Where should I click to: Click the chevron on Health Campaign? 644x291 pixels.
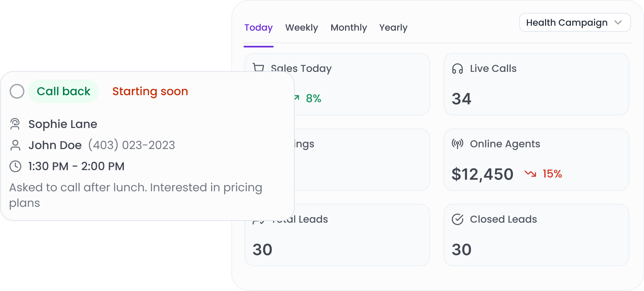pos(619,22)
